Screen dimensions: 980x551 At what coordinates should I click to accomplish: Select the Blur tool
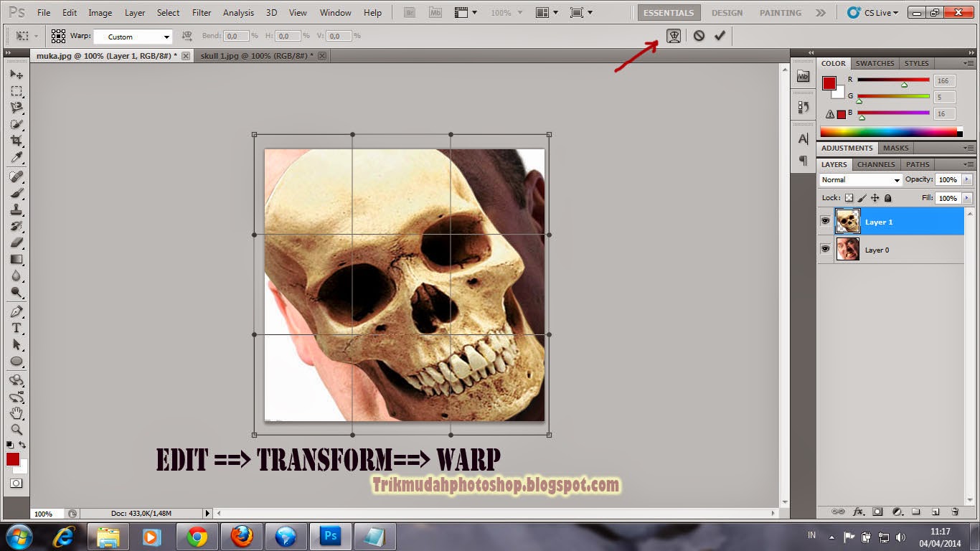click(17, 275)
